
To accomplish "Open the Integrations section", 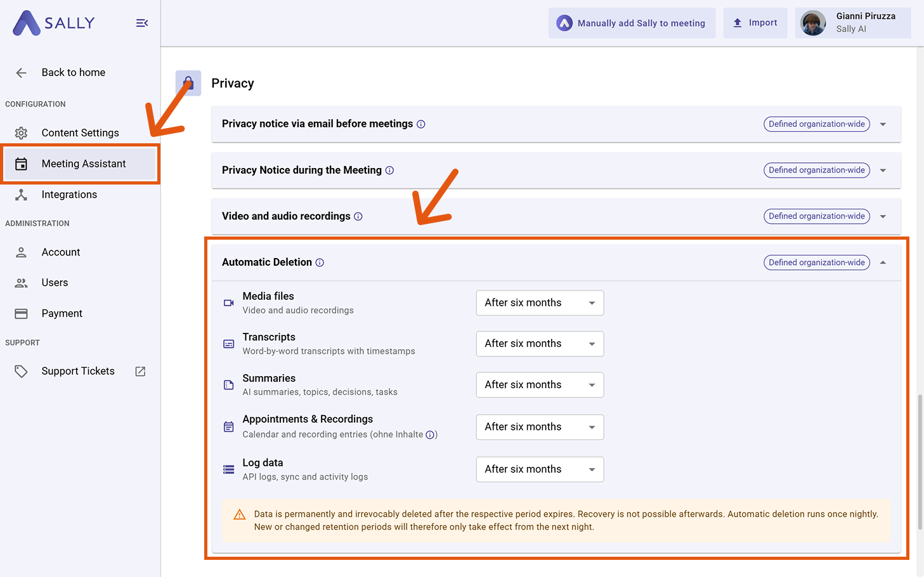I will point(69,194).
